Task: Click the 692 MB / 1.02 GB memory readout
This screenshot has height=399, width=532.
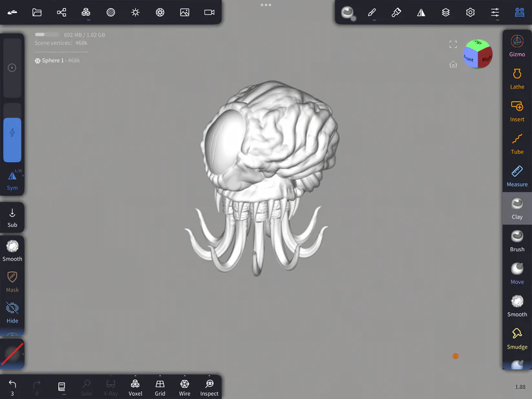Action: click(85, 35)
